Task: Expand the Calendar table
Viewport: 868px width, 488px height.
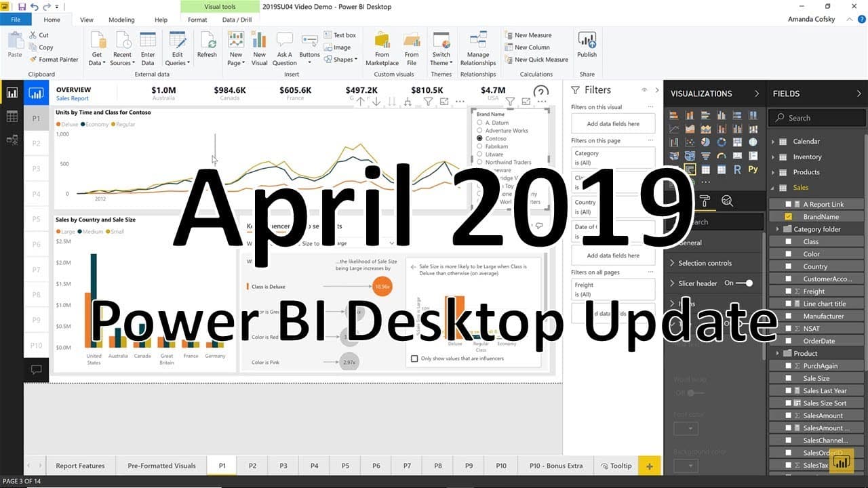Action: pyautogui.click(x=773, y=142)
